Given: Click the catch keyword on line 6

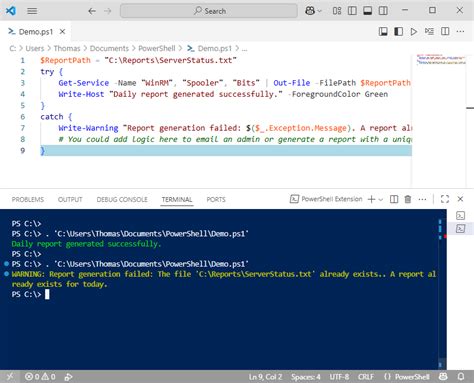Looking at the screenshot, I should tap(52, 117).
